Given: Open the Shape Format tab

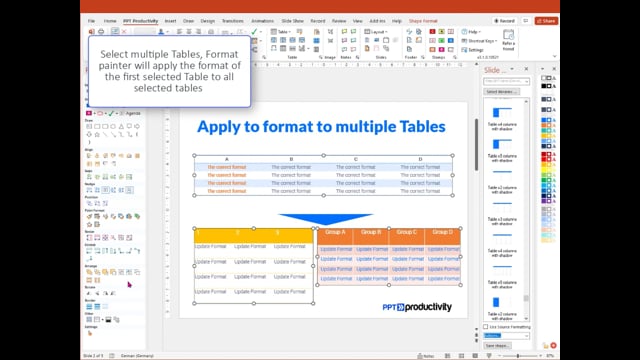Looking at the screenshot, I should click(x=423, y=21).
